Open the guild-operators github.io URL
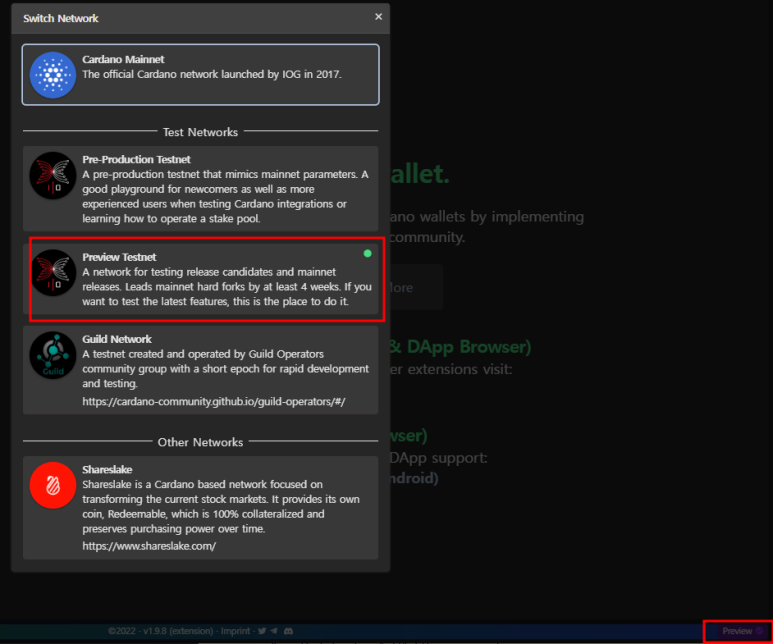The image size is (773, 644). point(213,401)
